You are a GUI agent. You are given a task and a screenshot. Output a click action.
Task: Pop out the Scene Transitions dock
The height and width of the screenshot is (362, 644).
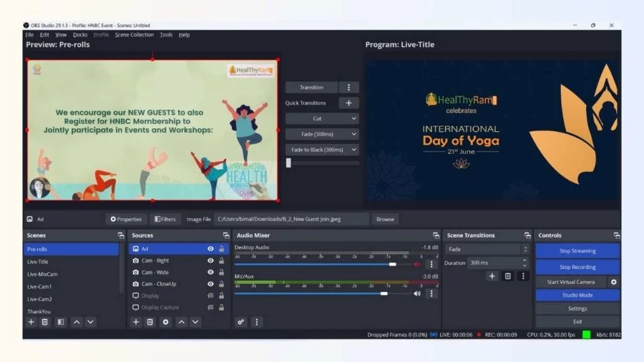(x=528, y=235)
